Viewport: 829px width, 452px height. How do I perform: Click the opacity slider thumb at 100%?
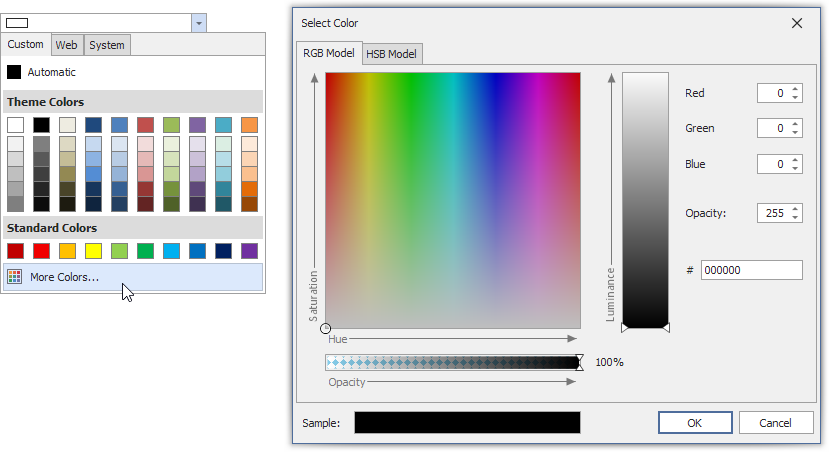pos(579,362)
